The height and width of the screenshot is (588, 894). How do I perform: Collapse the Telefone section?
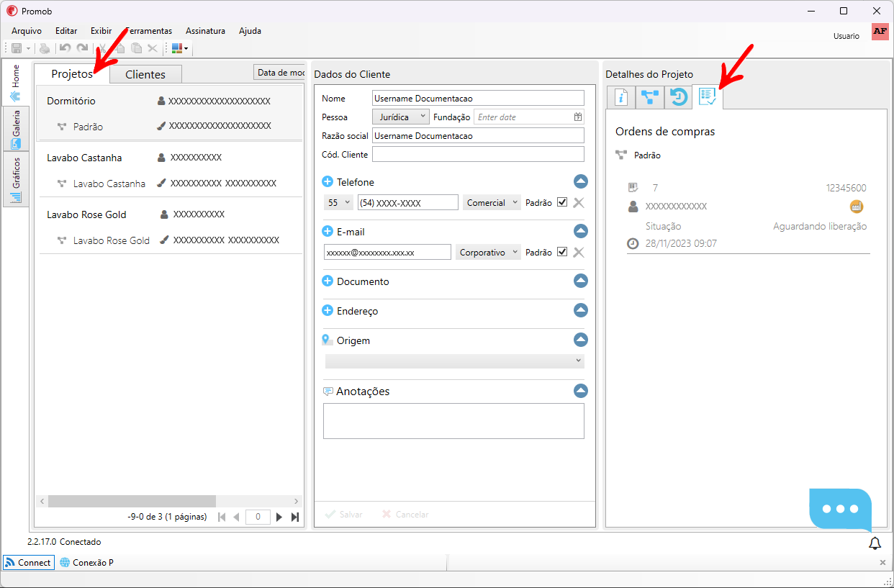click(581, 181)
